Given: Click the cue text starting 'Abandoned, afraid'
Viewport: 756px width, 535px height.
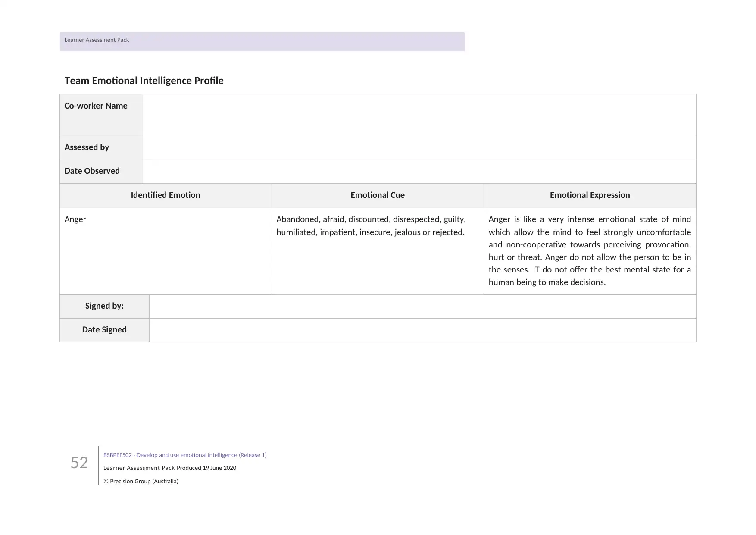Looking at the screenshot, I should (x=371, y=225).
